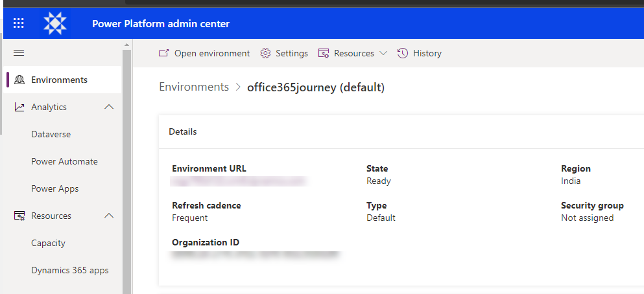Click the Resources section label in sidebar
Viewport: 644px width, 294px height.
tap(51, 216)
